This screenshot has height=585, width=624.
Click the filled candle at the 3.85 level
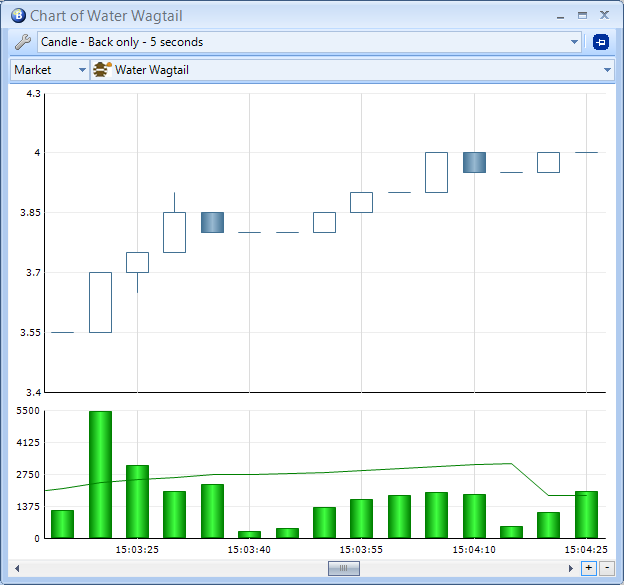(213, 222)
